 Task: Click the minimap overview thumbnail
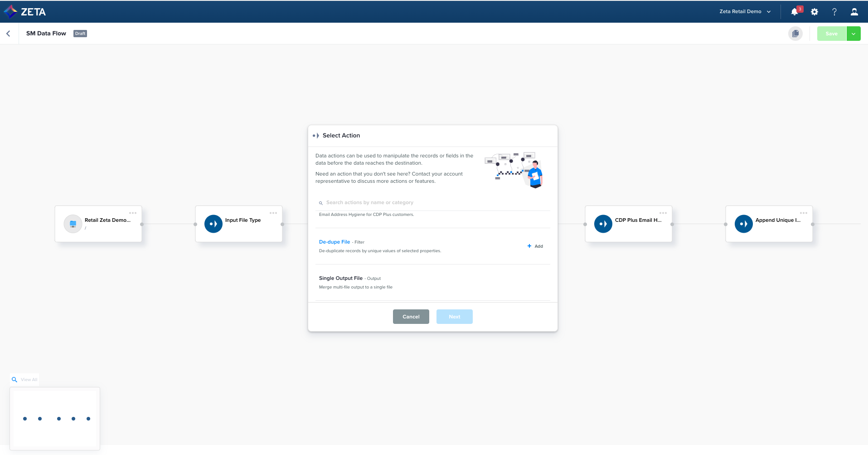pyautogui.click(x=55, y=418)
